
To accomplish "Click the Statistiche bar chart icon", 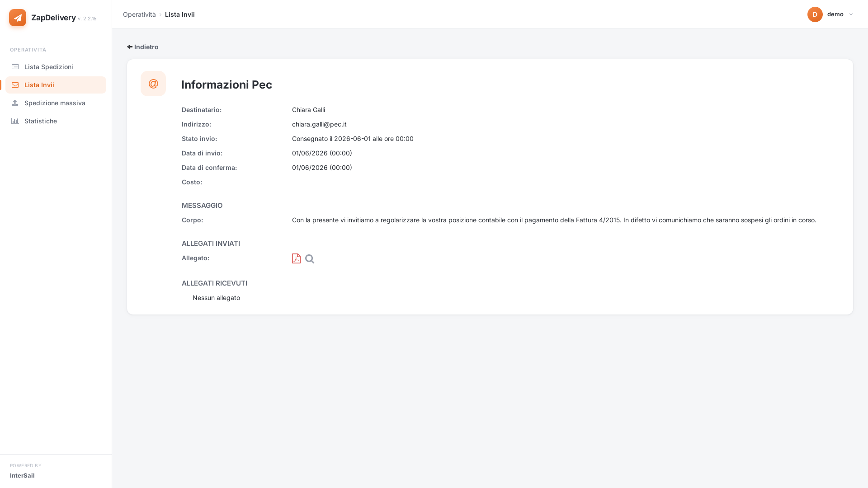I will tap(15, 121).
